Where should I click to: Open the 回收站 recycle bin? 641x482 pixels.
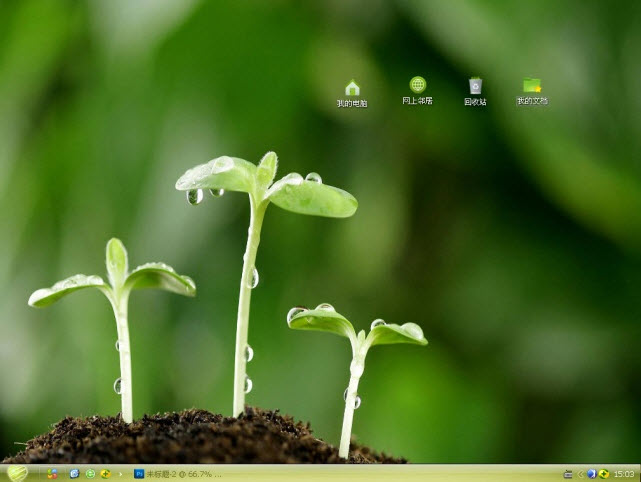pyautogui.click(x=475, y=87)
